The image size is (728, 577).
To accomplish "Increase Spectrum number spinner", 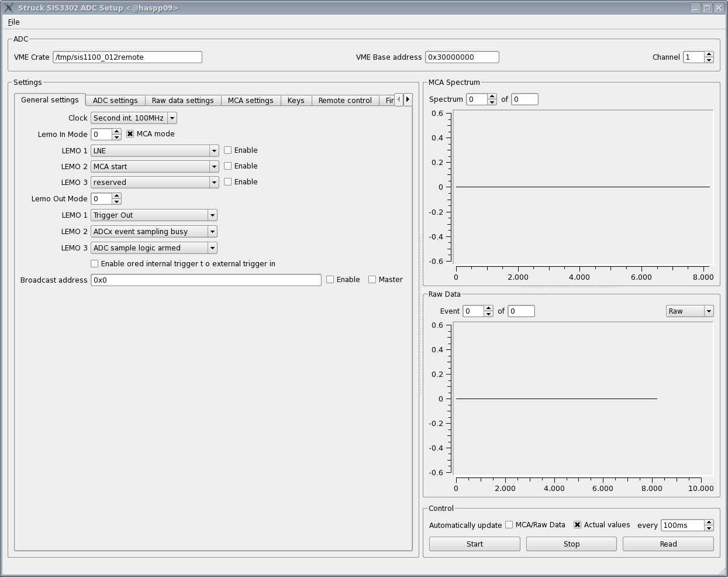I will 492,97.
